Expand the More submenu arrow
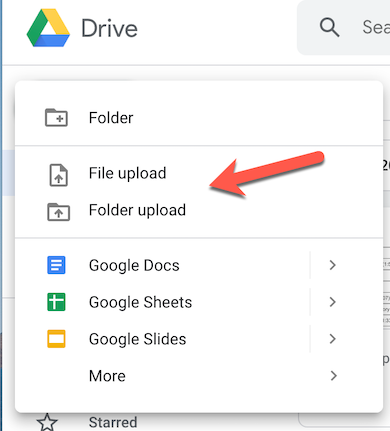 [x=333, y=376]
